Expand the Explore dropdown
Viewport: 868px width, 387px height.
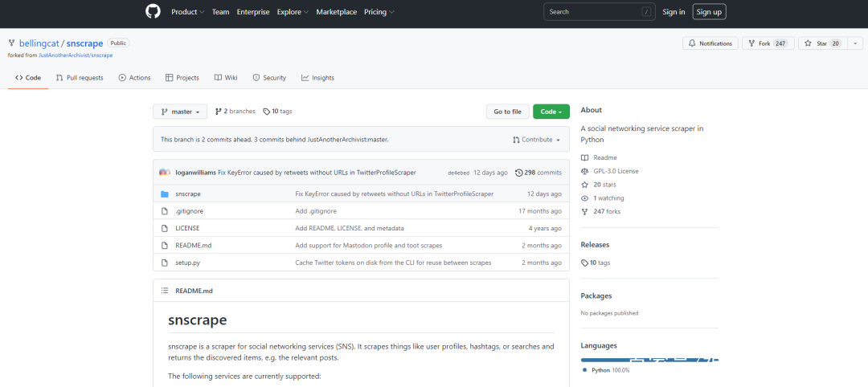(x=293, y=11)
